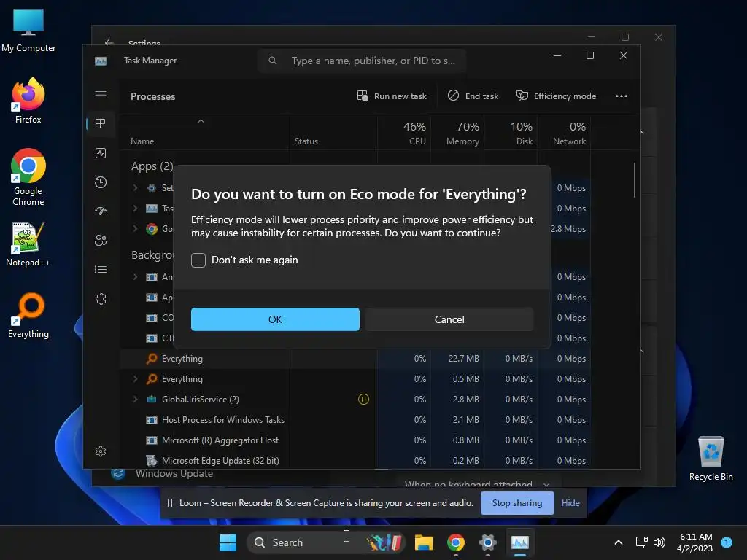Click Efficiency mode toolbar button
Screen dimensions: 747x560
pos(556,96)
